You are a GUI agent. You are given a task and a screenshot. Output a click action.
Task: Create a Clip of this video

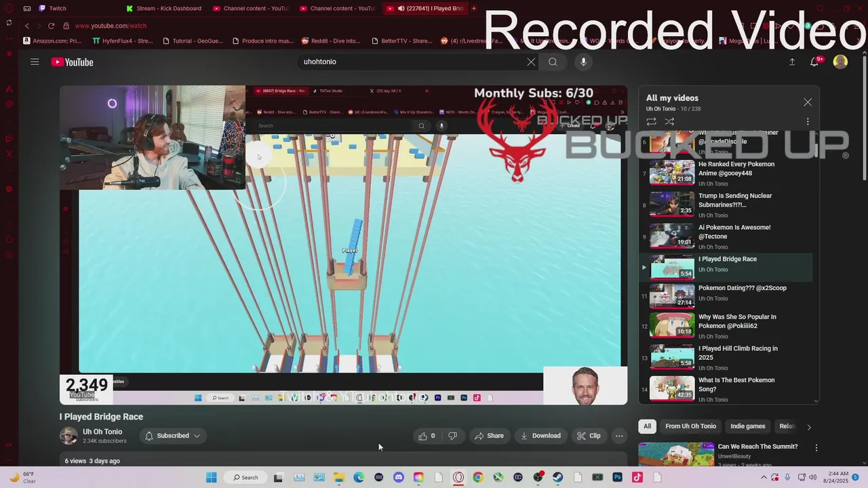coord(589,436)
